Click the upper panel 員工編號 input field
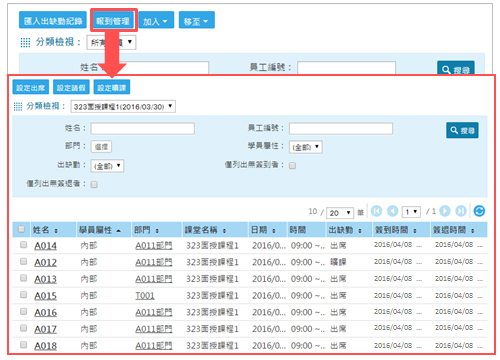This screenshot has height=360, width=500. (x=346, y=67)
